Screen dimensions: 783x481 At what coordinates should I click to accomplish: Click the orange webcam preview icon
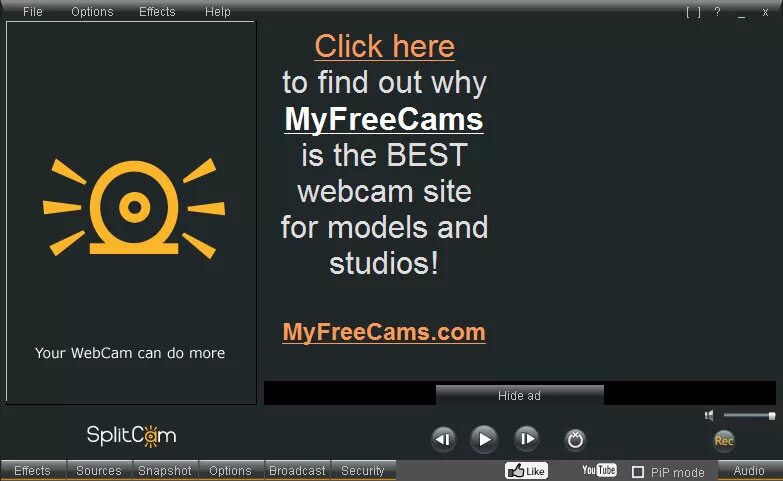(x=134, y=207)
